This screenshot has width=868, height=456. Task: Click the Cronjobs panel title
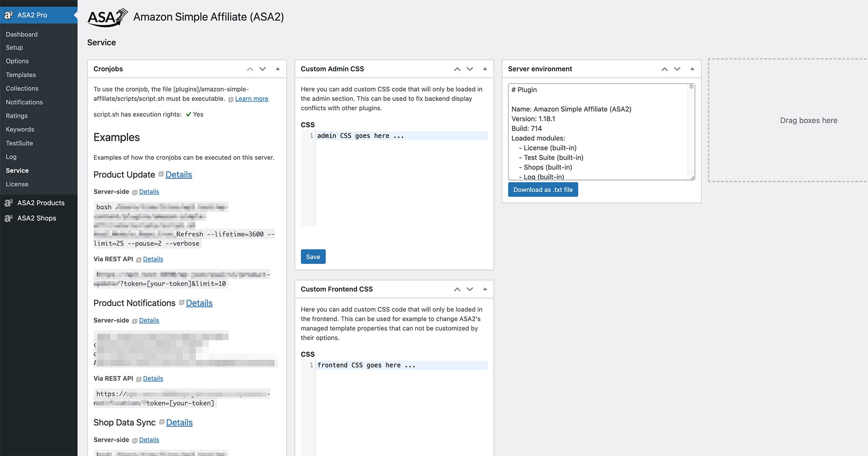click(x=108, y=69)
